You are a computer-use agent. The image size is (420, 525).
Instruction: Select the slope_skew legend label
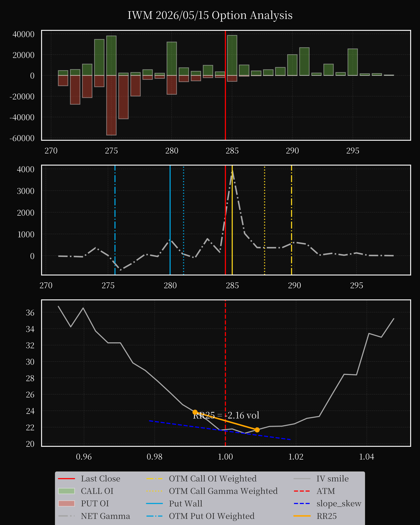pos(339,504)
